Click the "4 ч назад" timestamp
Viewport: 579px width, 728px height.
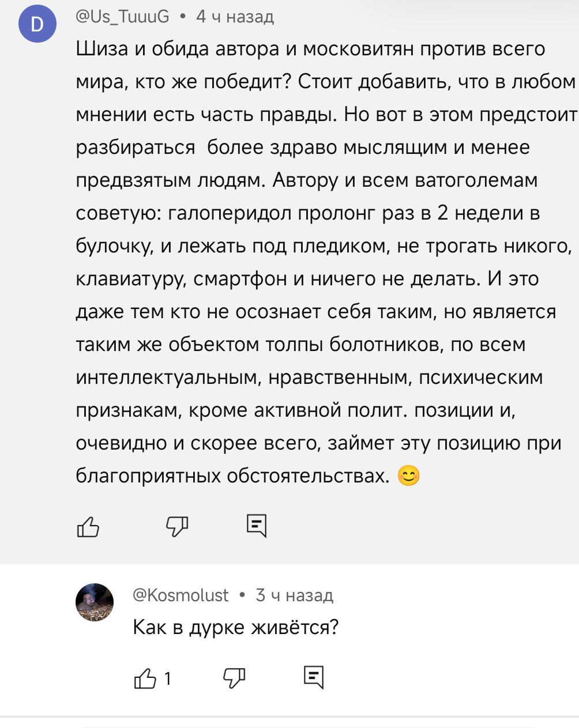coord(235,17)
